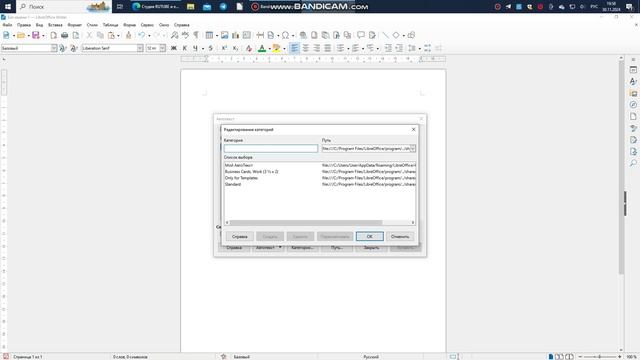Open the paragraph style dropdown arrow
The image size is (640, 360).
pos(54,48)
